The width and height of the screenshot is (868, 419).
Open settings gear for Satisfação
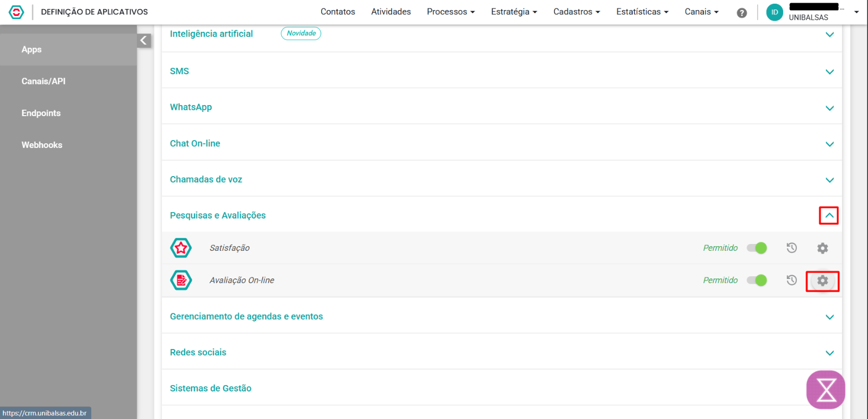822,248
